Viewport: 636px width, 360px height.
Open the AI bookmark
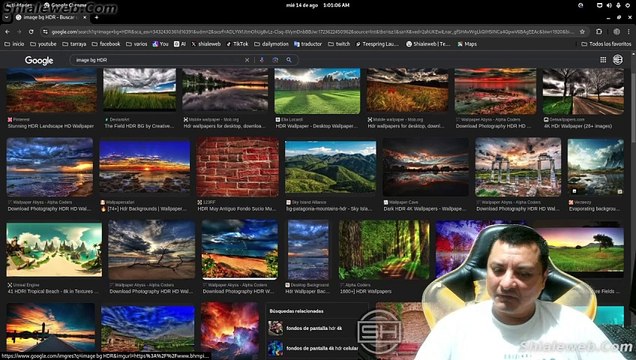coord(180,44)
